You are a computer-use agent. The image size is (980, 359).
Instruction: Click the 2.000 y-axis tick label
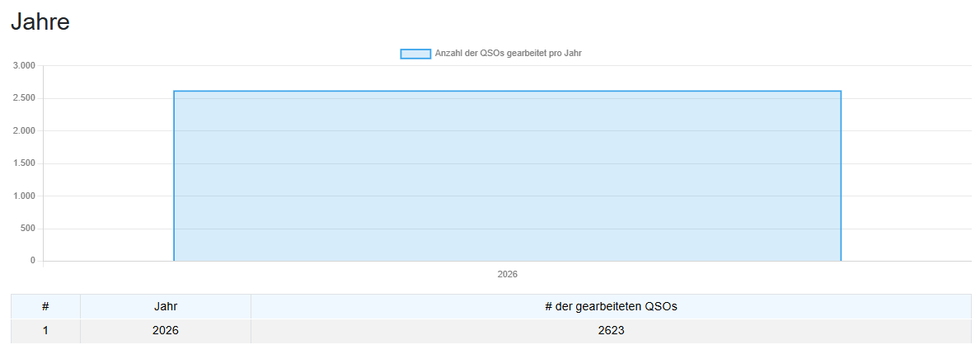pyautogui.click(x=24, y=130)
